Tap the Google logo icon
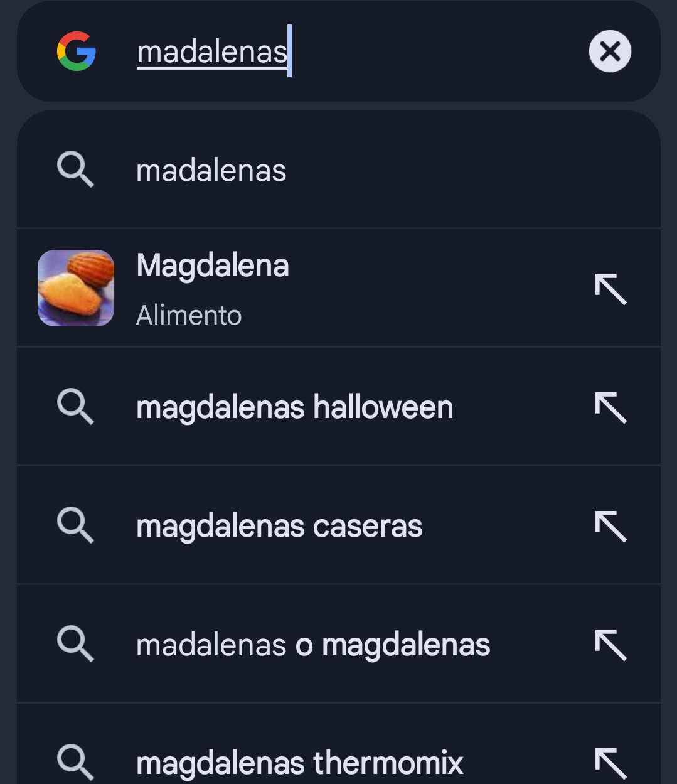The image size is (677, 784). coord(76,51)
